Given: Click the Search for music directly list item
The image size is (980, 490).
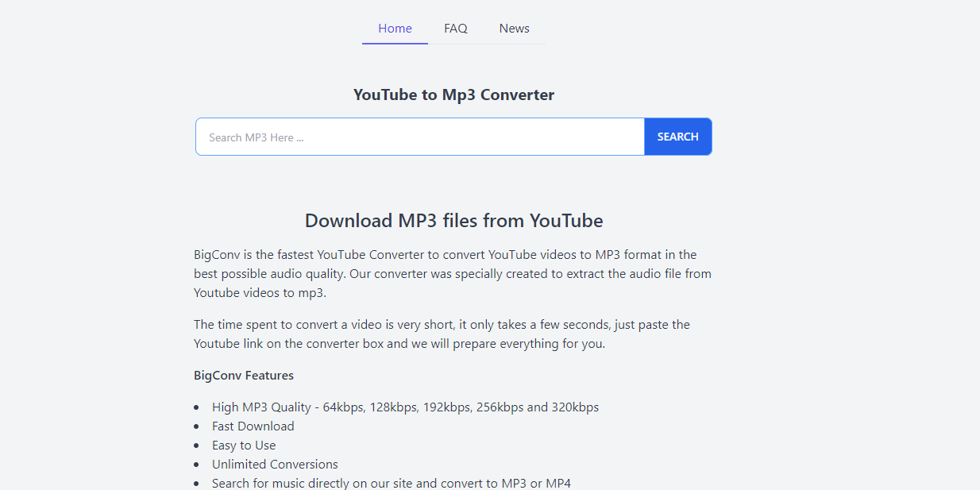Looking at the screenshot, I should (x=391, y=483).
